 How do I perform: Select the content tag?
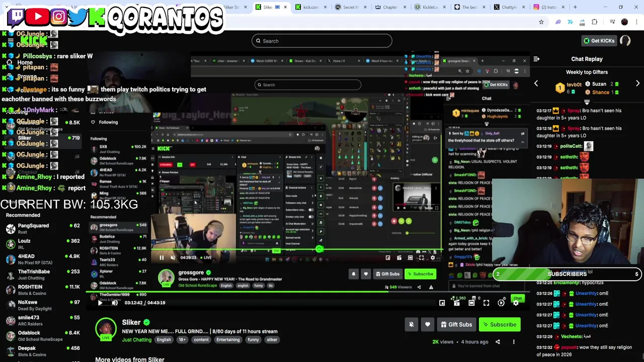pos(201,340)
